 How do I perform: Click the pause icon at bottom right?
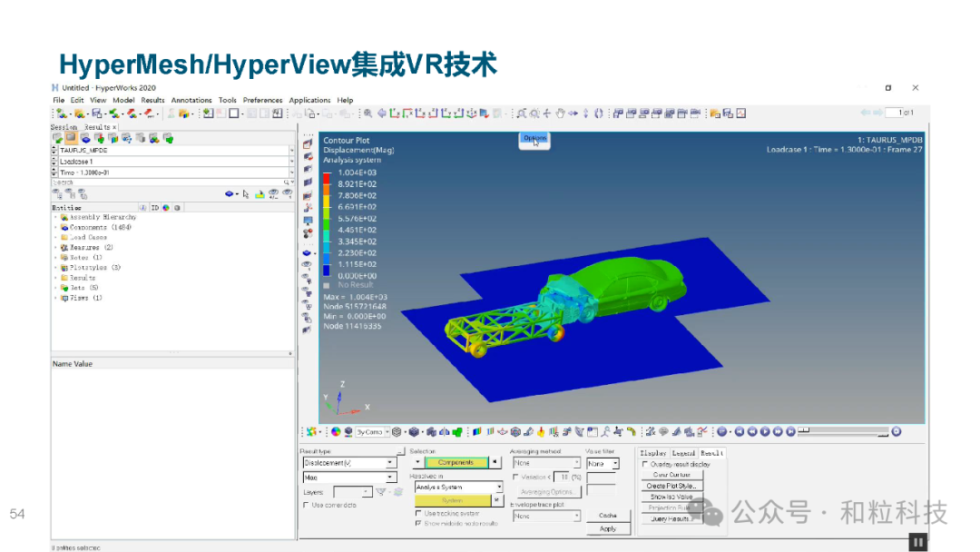[918, 542]
